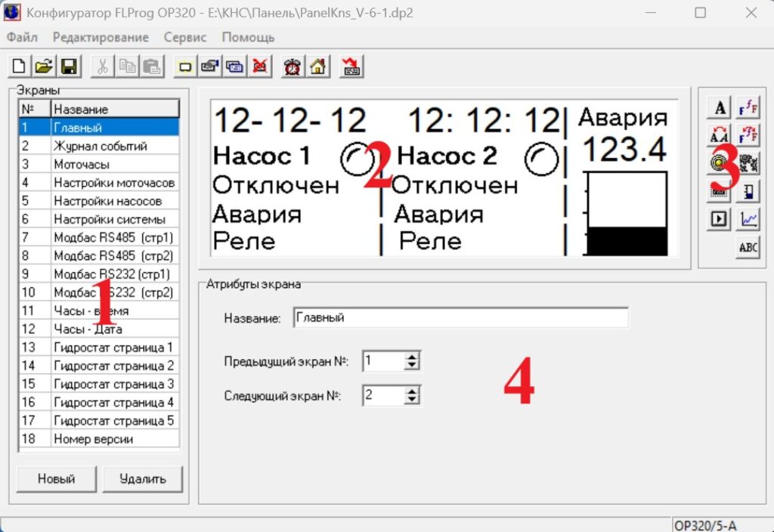Select the indicator lamp tool
This screenshot has height=532, width=774.
(x=720, y=163)
